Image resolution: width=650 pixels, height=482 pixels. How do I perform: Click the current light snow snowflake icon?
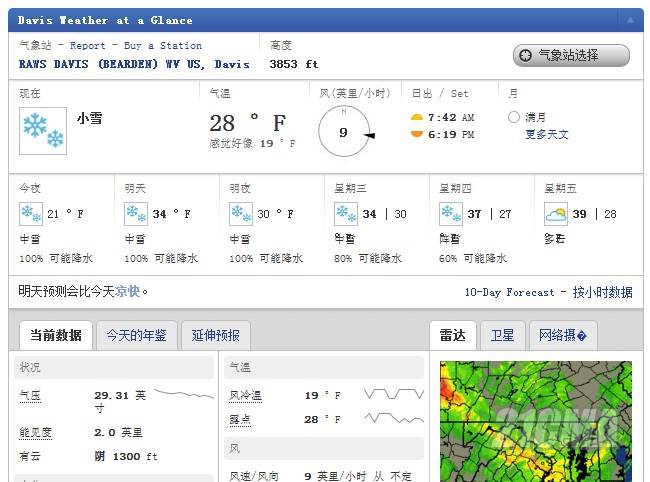coord(43,132)
